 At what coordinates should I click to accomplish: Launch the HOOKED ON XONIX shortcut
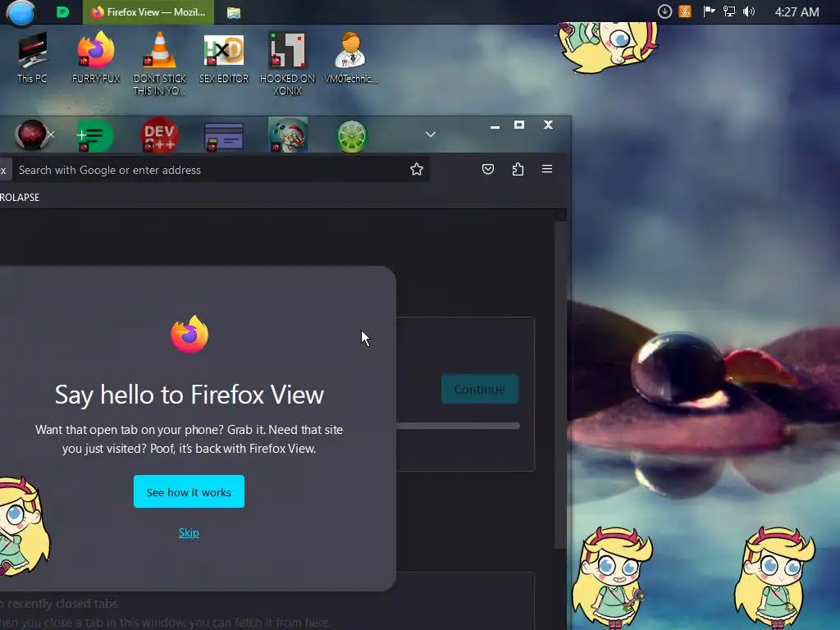tap(288, 63)
